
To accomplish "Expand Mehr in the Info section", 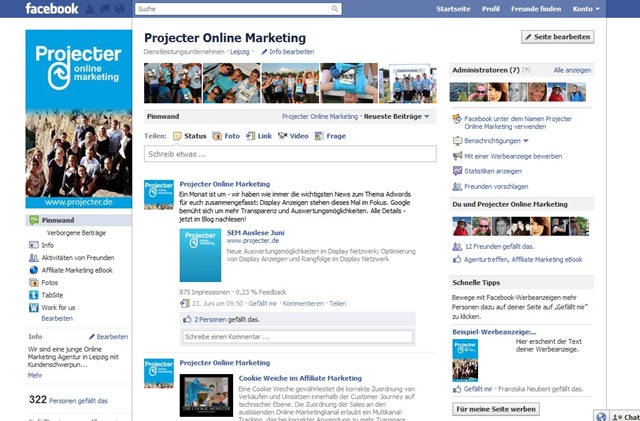I will pos(35,375).
